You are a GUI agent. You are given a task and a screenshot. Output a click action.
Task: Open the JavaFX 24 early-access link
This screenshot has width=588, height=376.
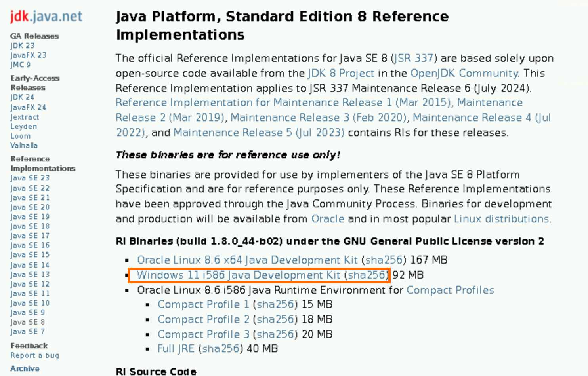tap(28, 107)
